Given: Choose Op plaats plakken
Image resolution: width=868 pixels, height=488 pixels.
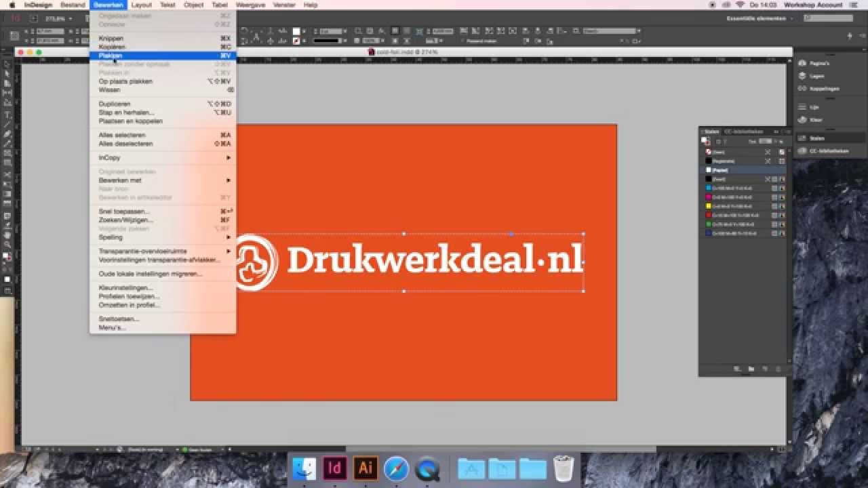Looking at the screenshot, I should pos(163,81).
